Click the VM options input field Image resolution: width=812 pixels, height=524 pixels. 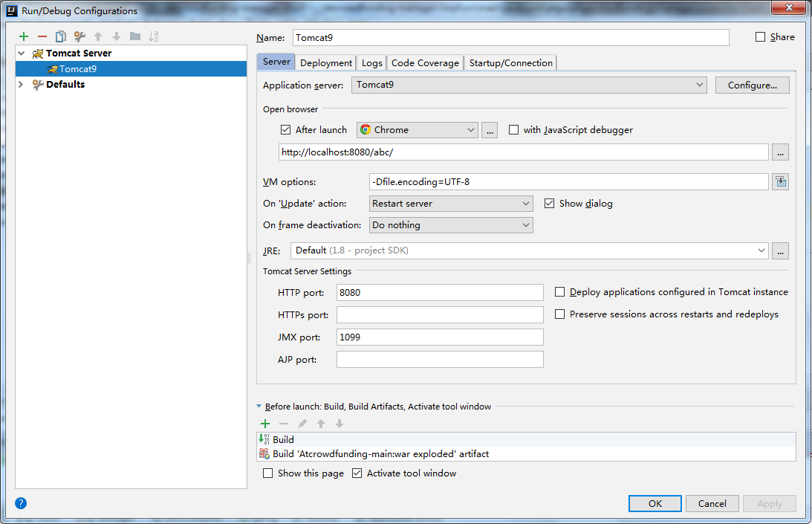click(x=568, y=182)
